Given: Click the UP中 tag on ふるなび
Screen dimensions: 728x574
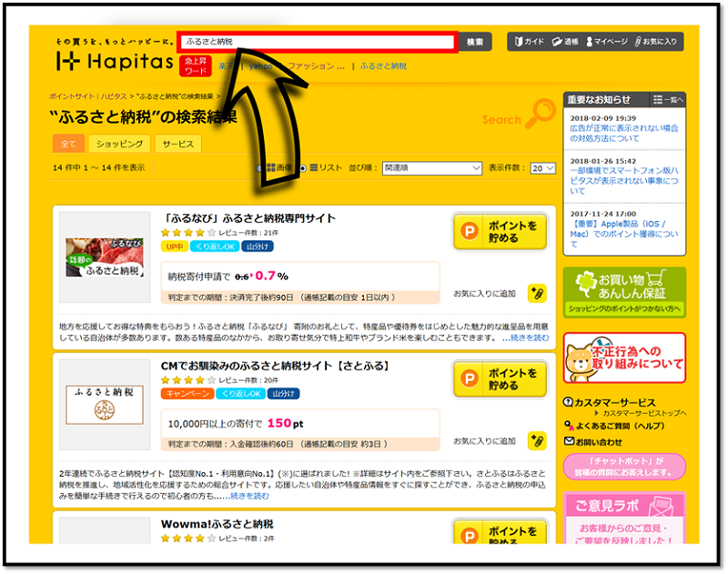Looking at the screenshot, I should click(x=175, y=247).
